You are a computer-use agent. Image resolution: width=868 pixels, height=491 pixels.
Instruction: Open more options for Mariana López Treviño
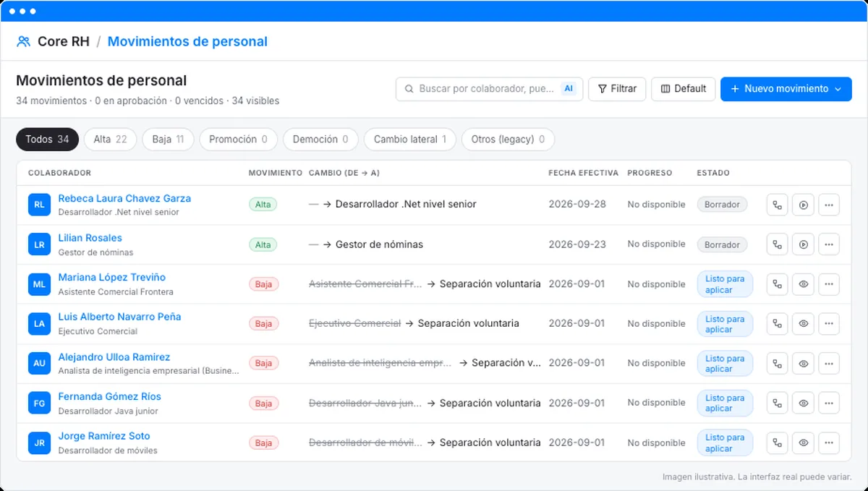pos(829,284)
